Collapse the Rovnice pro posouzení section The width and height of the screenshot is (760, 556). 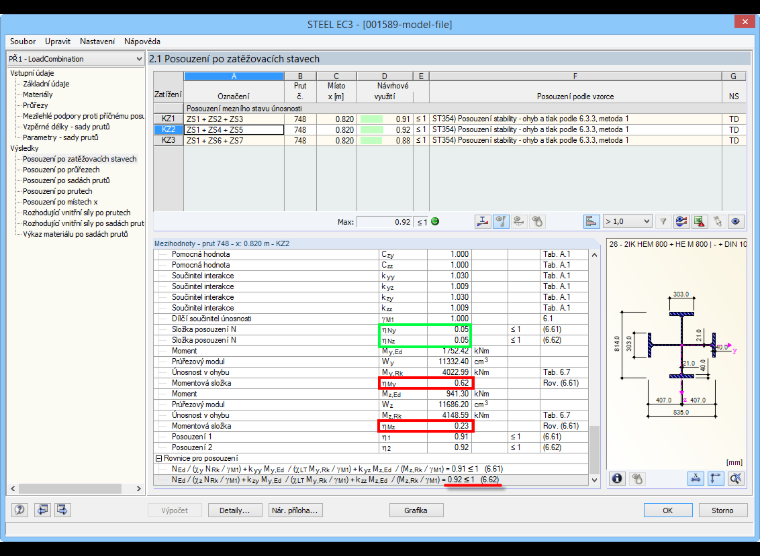click(158, 458)
